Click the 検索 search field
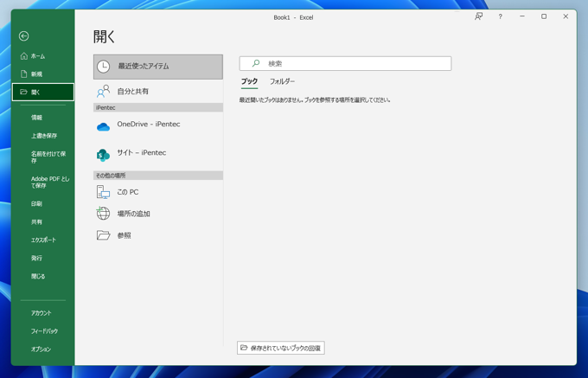This screenshot has height=378, width=588. (x=345, y=63)
